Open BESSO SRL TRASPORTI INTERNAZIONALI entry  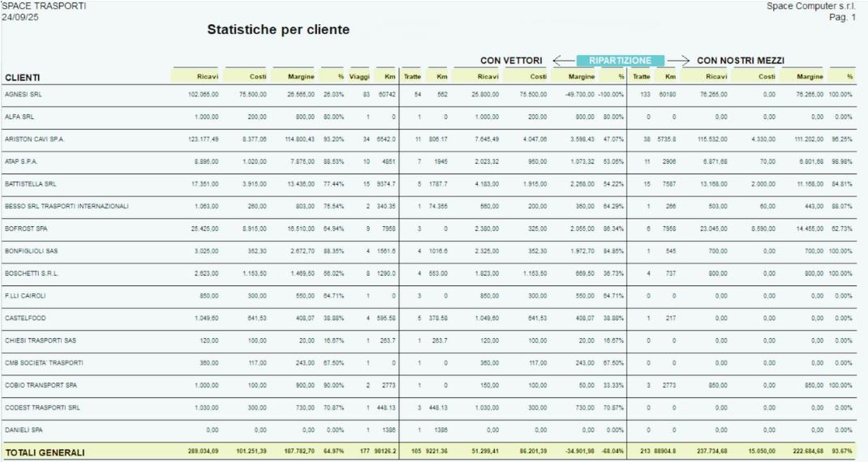[67, 207]
